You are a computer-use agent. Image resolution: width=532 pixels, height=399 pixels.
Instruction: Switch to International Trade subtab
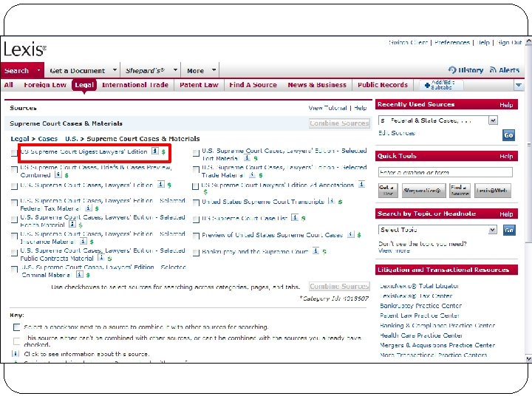pos(135,85)
